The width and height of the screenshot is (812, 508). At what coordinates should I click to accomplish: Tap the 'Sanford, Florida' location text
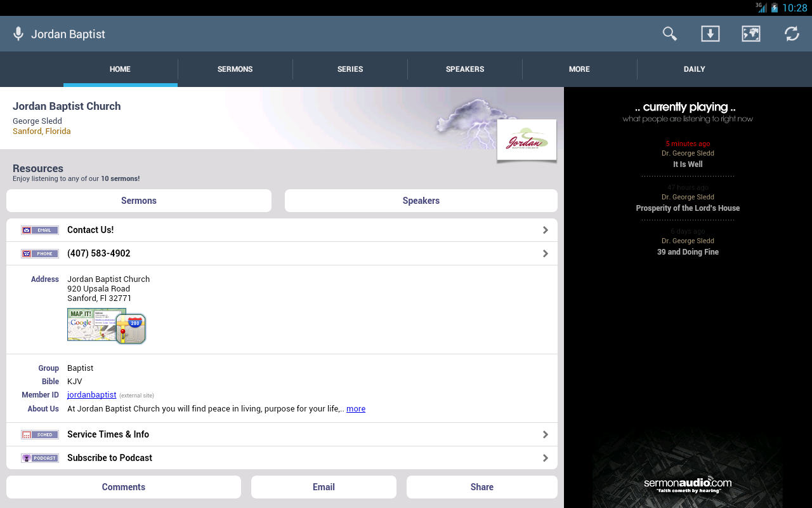coord(42,131)
